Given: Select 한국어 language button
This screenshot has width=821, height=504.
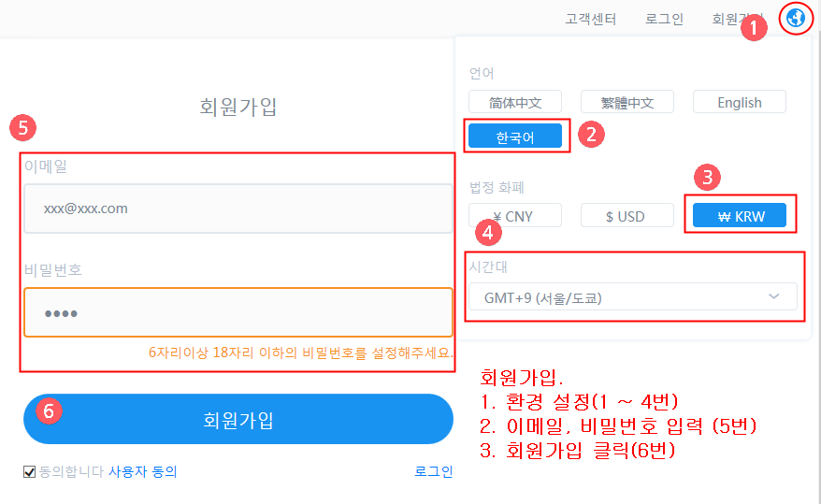Looking at the screenshot, I should pyautogui.click(x=514, y=137).
